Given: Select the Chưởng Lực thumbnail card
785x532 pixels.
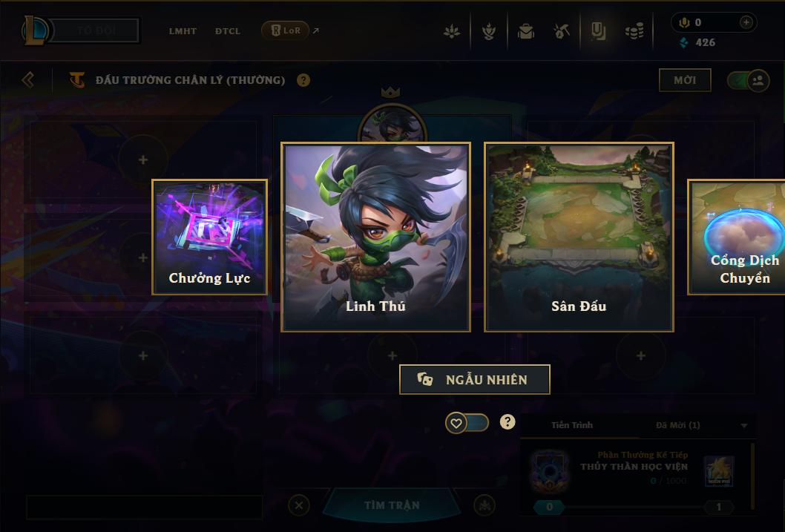Looking at the screenshot, I should pos(210,237).
